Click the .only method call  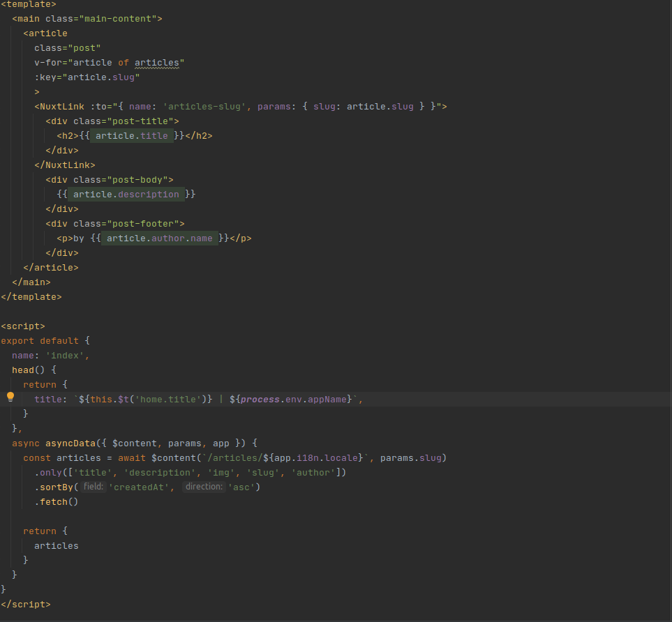click(48, 473)
